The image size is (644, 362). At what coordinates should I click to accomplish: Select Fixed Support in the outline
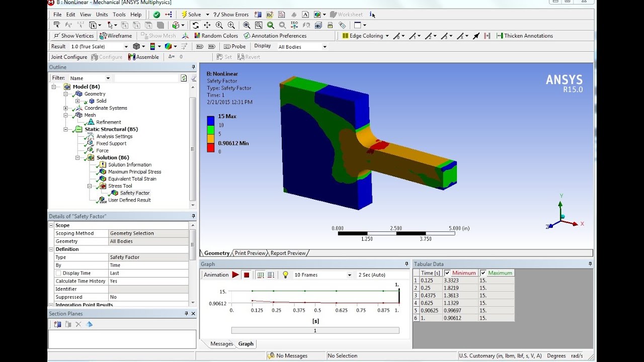pos(111,143)
